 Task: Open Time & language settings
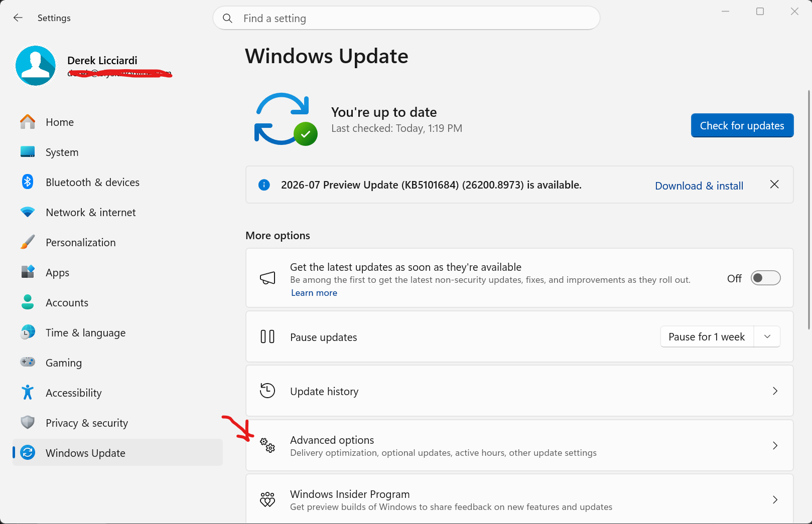pos(117,332)
